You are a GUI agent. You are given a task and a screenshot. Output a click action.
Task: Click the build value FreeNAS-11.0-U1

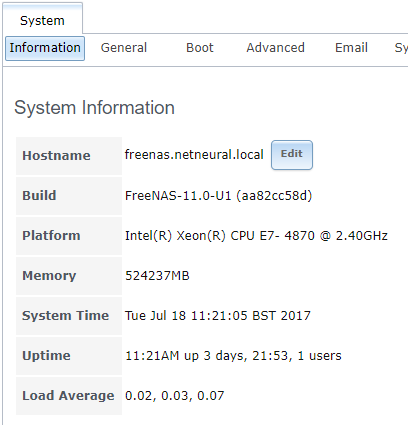click(218, 195)
